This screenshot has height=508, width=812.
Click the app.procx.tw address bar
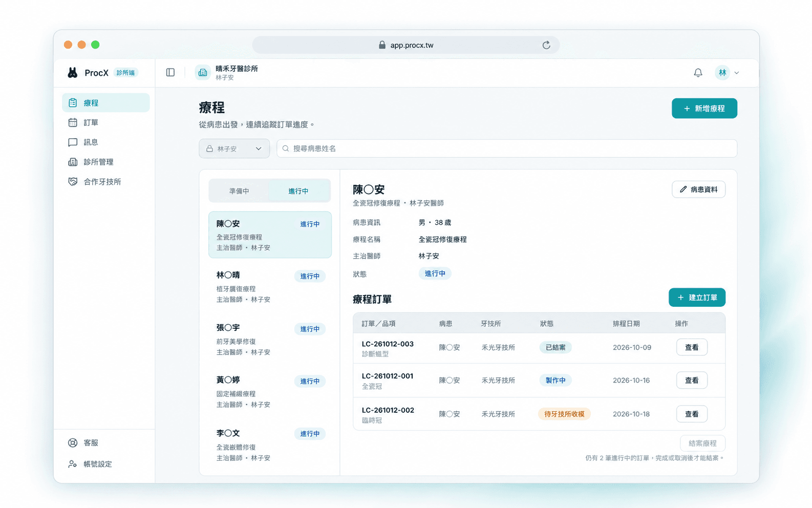point(406,45)
